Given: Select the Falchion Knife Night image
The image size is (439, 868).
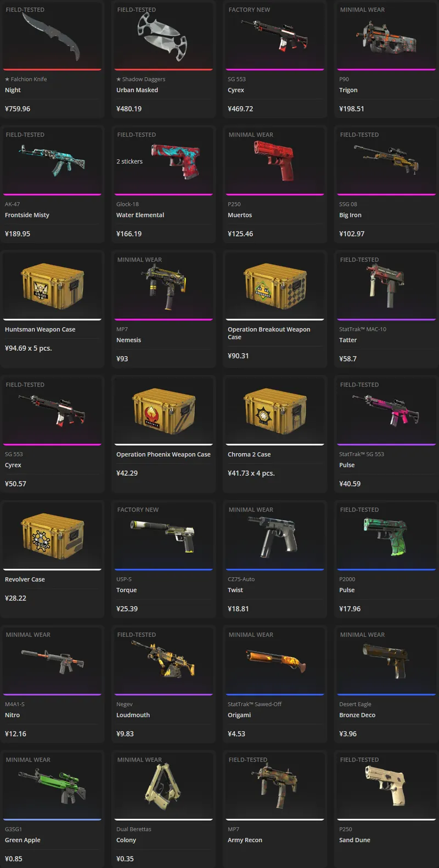Looking at the screenshot, I should point(52,36).
